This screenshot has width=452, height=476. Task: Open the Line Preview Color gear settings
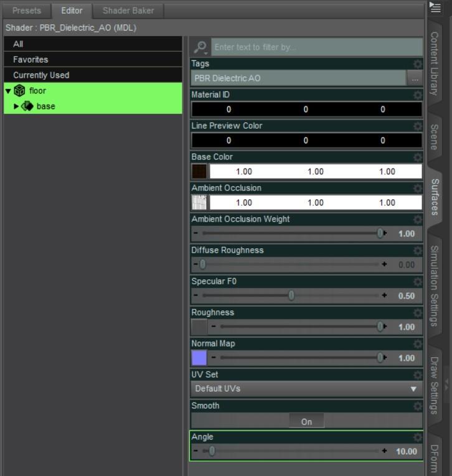point(418,126)
